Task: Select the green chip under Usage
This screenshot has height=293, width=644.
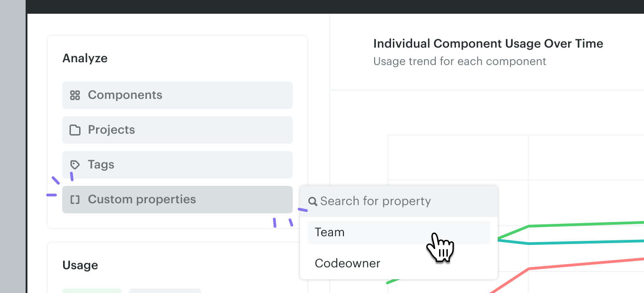Action: [x=92, y=291]
